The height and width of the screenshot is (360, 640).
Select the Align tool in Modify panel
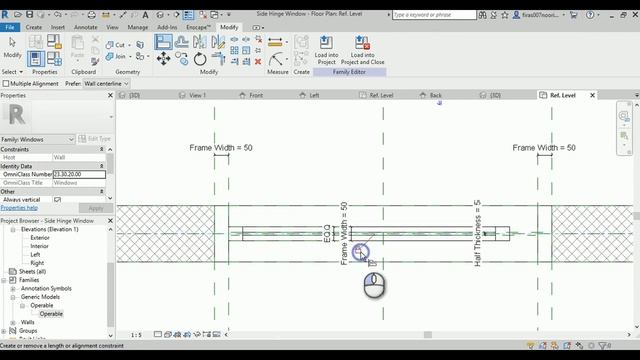coord(163,42)
